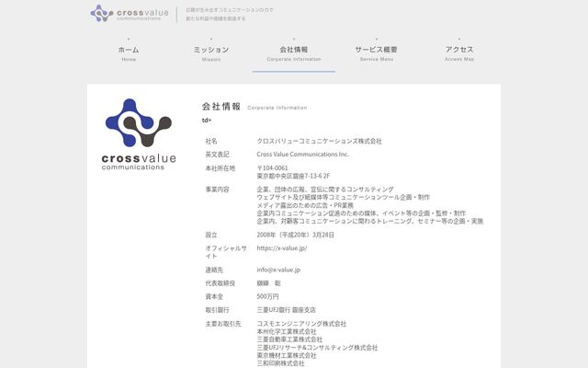Click the bank entry 三菱UFJ銀行 銀座支店
588x368 pixels.
(x=286, y=310)
